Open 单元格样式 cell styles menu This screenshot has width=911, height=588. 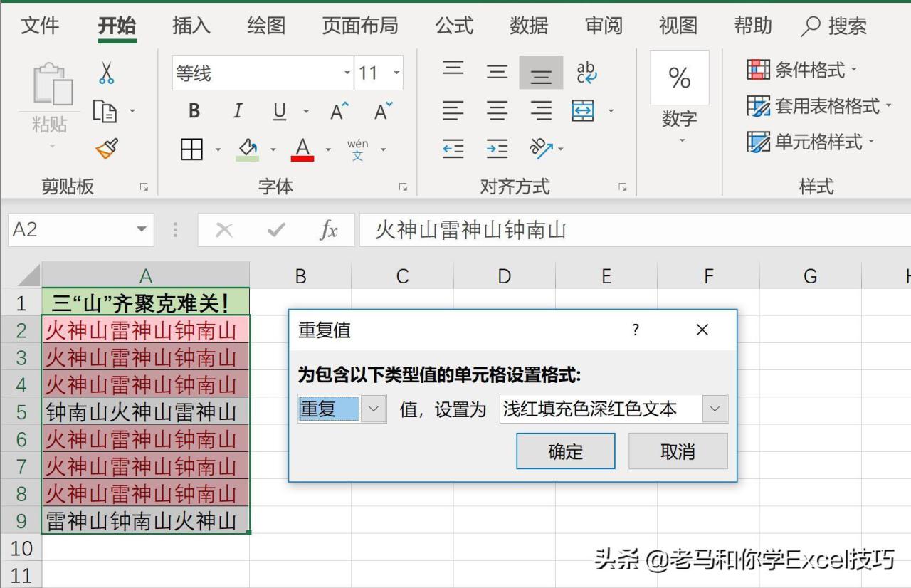809,142
